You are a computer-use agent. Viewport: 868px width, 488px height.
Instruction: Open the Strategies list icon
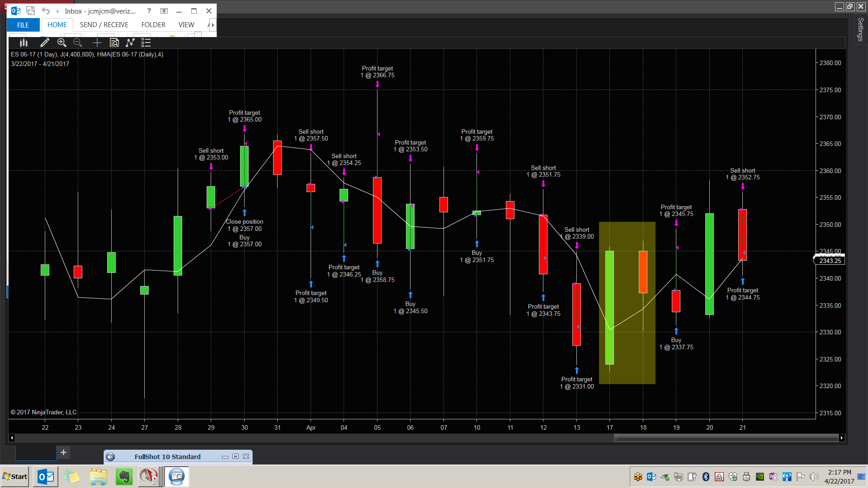[146, 42]
